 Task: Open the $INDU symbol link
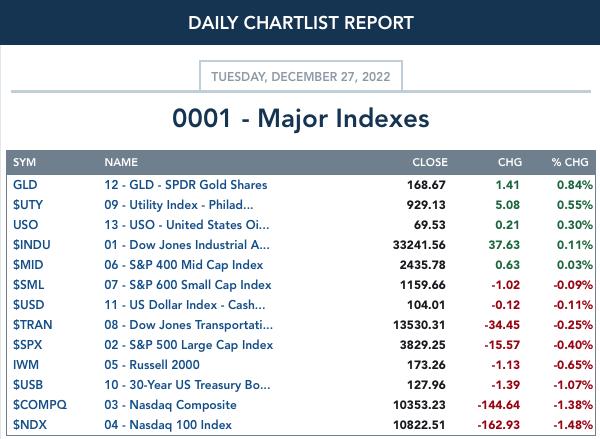pyautogui.click(x=32, y=245)
